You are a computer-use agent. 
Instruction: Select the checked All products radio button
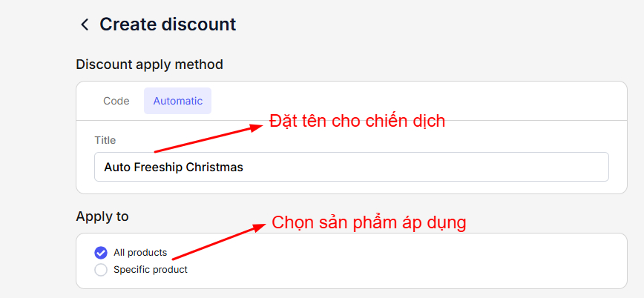coord(101,253)
